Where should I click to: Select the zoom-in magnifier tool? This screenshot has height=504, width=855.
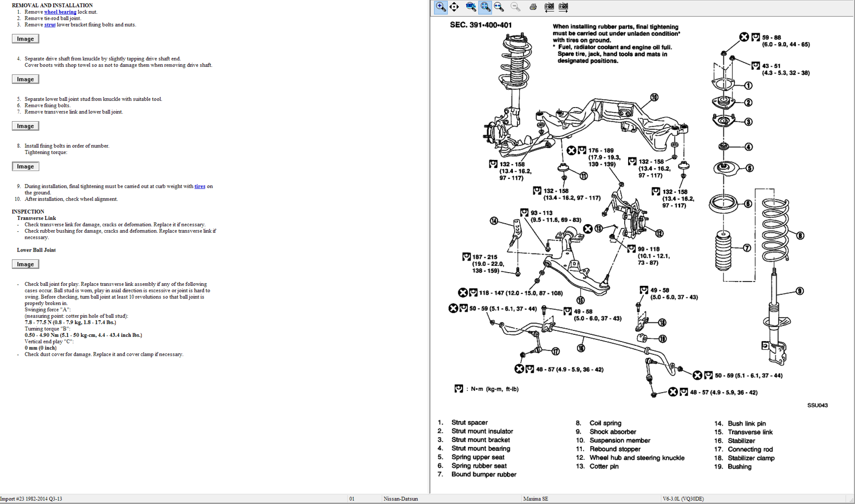tap(440, 7)
